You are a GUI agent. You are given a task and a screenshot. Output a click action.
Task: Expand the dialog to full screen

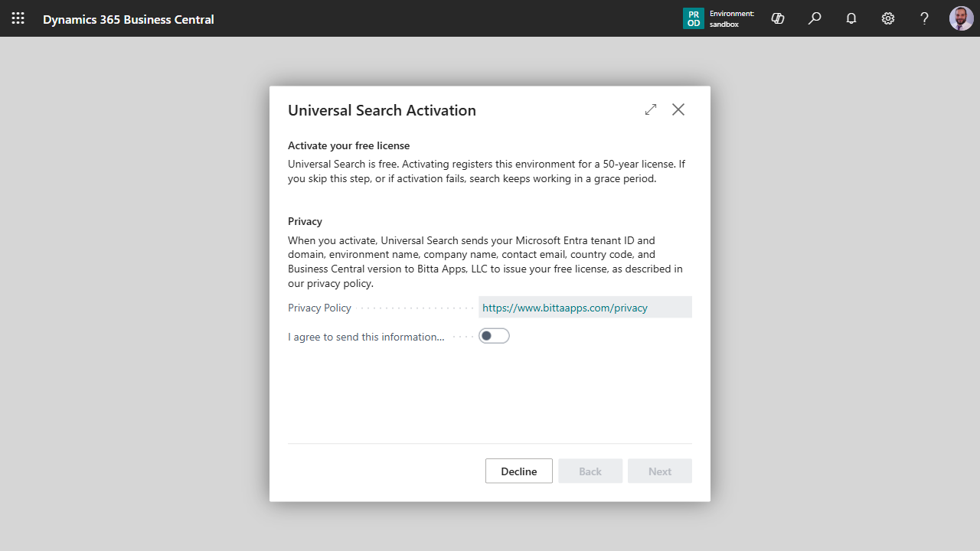[651, 109]
